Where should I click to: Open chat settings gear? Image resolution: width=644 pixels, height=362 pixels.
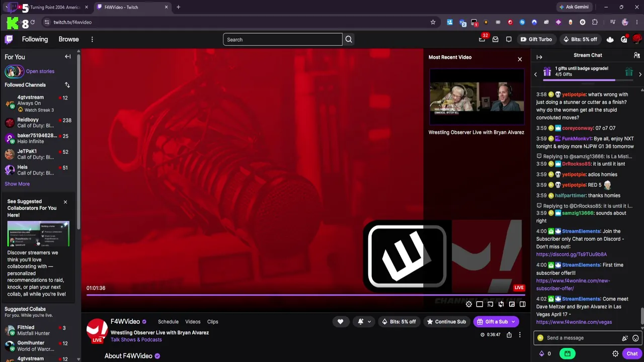point(615,354)
